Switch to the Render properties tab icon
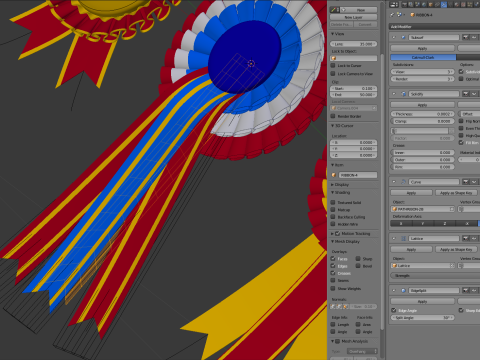The image size is (480, 360). [x=404, y=4]
